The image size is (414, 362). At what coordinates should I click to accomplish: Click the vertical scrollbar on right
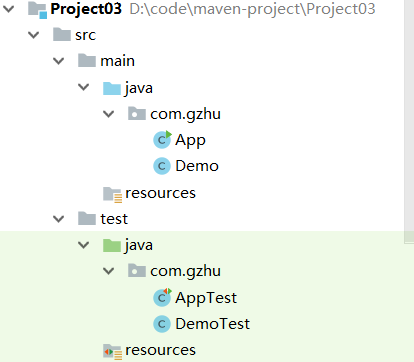coord(409,122)
